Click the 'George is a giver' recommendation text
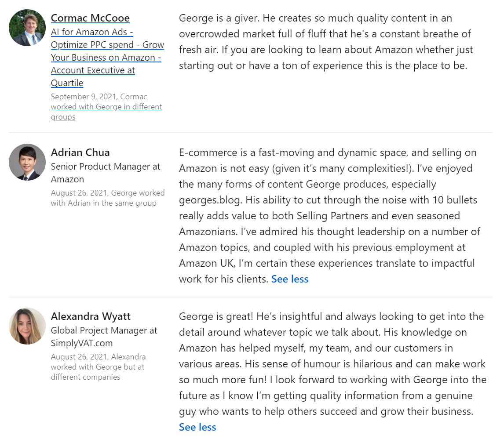 pyautogui.click(x=325, y=42)
